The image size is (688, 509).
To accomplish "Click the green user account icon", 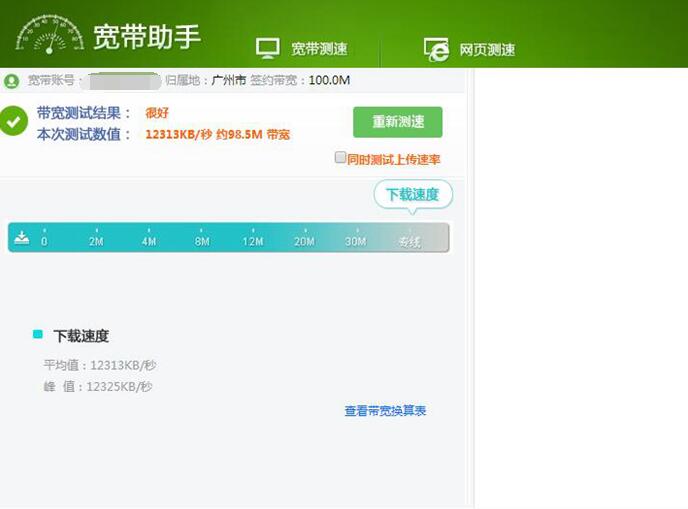I will [11, 81].
